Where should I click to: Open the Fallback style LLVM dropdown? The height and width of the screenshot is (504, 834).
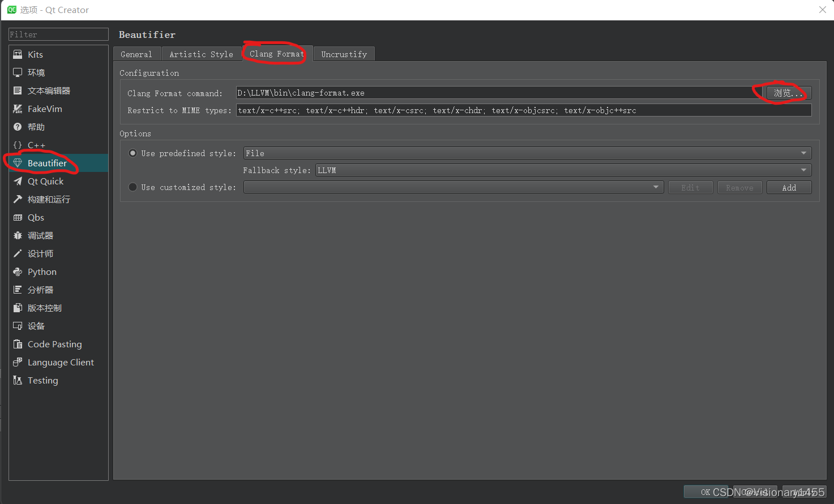[563, 170]
